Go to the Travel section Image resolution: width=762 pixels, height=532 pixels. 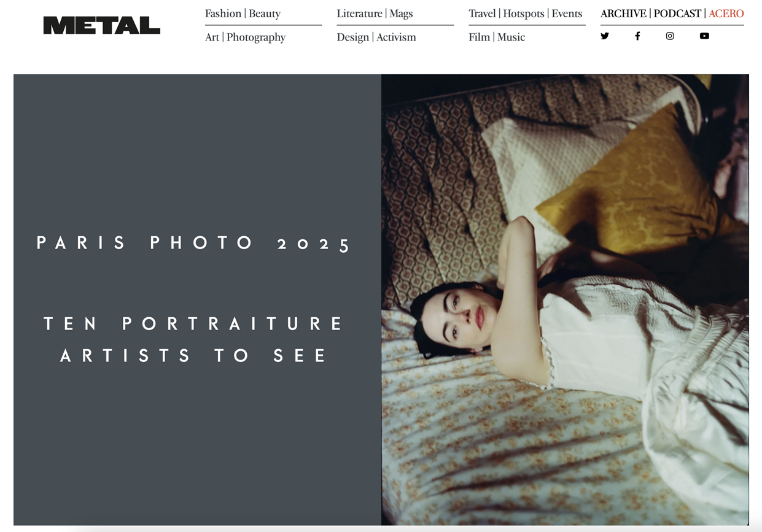point(482,13)
